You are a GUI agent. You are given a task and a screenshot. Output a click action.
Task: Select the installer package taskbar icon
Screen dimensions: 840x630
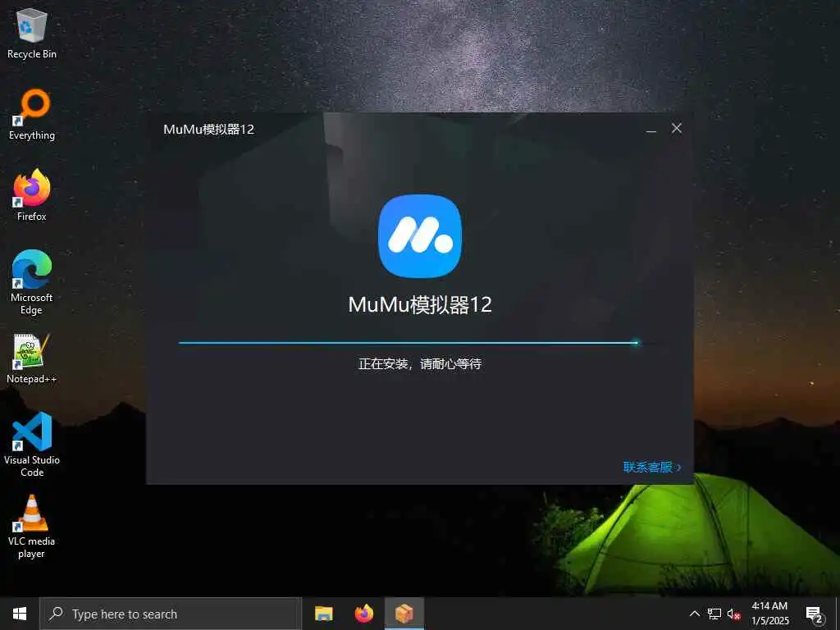tap(404, 614)
